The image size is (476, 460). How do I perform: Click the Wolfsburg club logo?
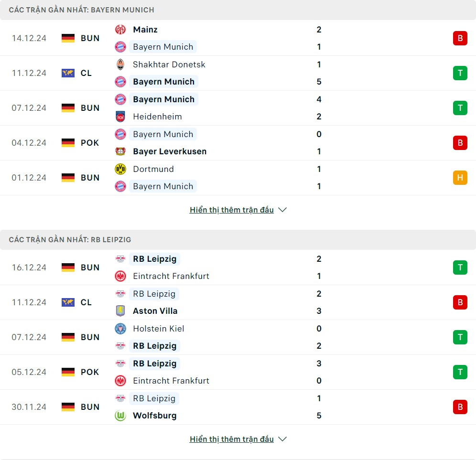point(120,416)
